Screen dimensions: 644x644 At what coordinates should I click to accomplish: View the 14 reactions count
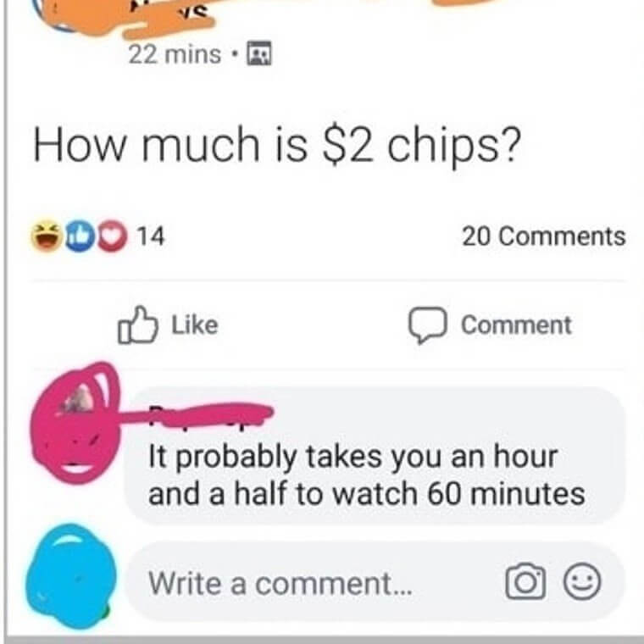pyautogui.click(x=150, y=236)
